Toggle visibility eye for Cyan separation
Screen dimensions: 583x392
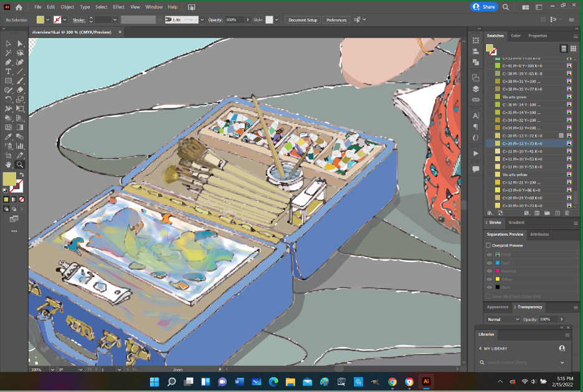(x=489, y=263)
